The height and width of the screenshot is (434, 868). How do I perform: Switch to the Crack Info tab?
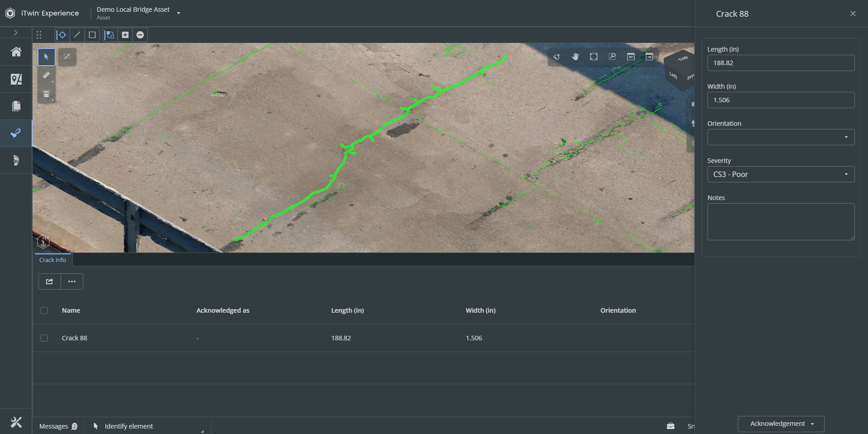coord(52,260)
